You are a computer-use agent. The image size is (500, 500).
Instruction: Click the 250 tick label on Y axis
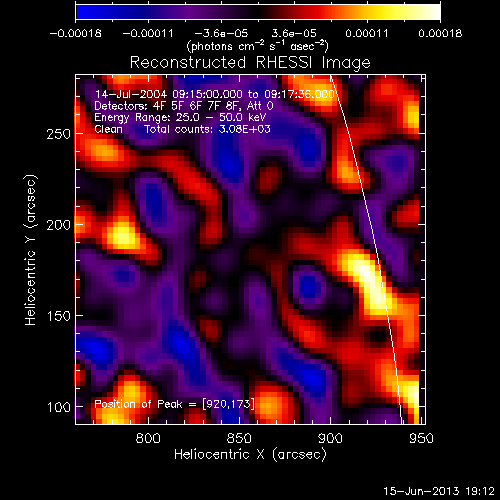(59, 134)
